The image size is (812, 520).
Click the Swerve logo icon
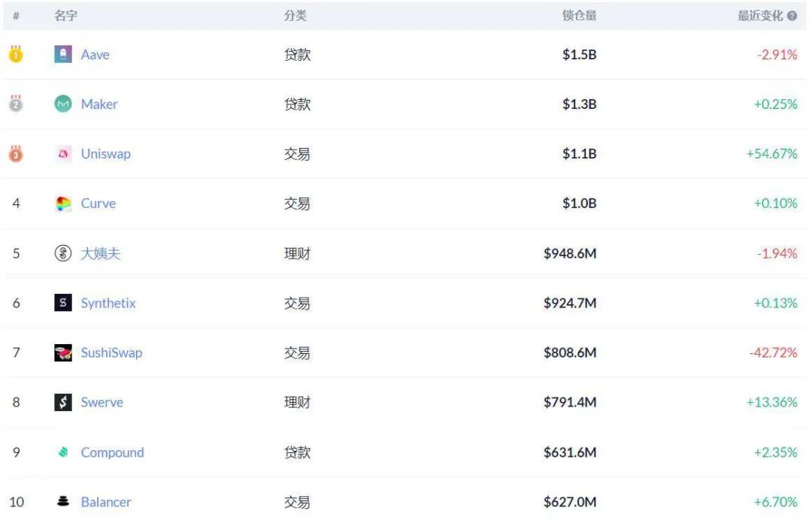point(63,402)
